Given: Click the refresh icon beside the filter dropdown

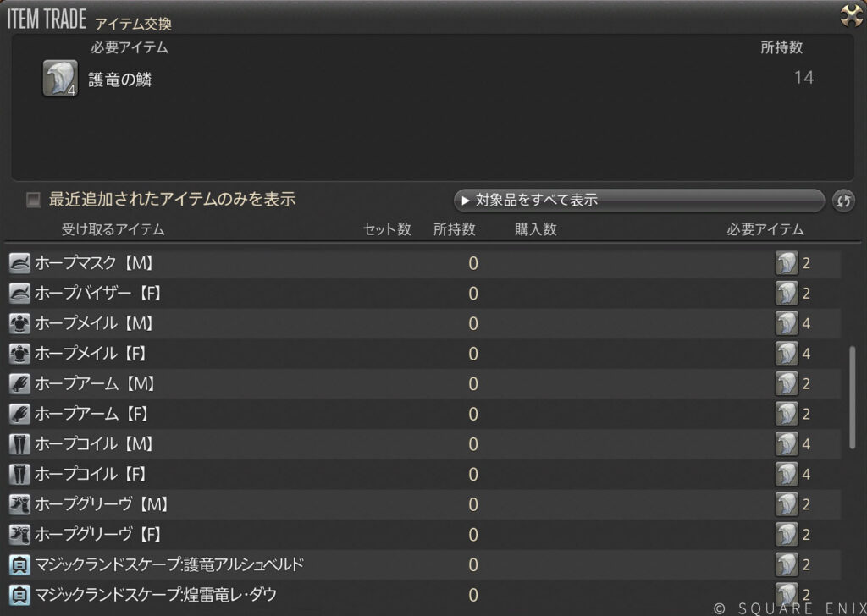Looking at the screenshot, I should pyautogui.click(x=843, y=201).
